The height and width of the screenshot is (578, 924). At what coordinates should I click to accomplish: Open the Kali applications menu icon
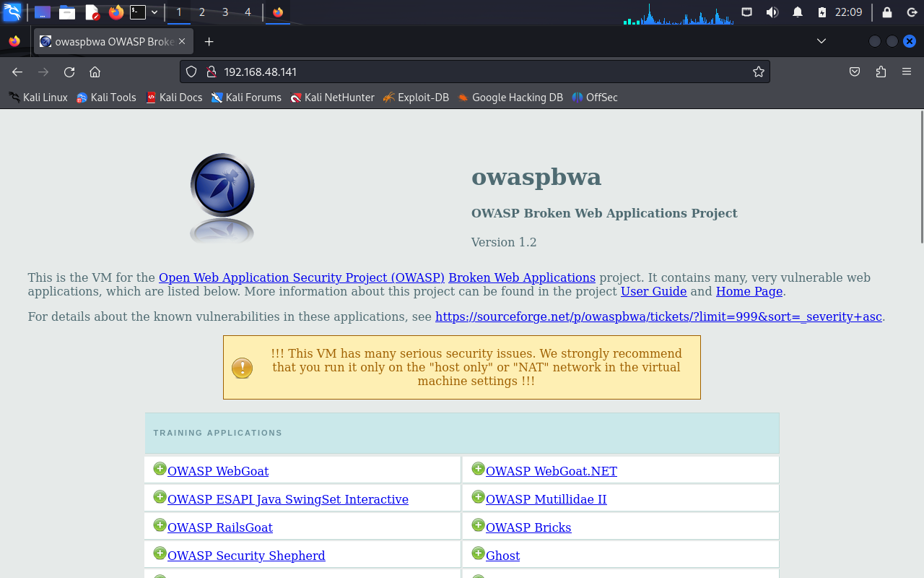coord(12,12)
